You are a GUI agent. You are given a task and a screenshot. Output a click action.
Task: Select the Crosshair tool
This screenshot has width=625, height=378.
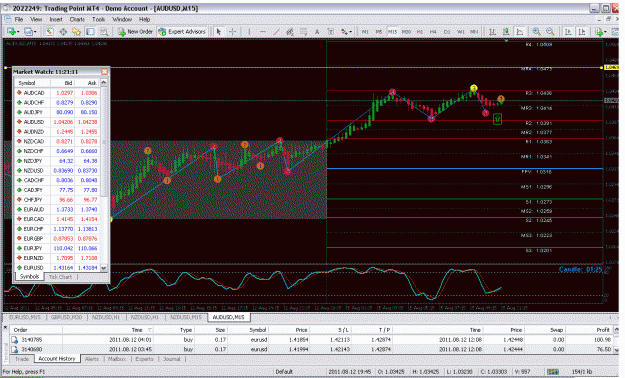tap(232, 32)
